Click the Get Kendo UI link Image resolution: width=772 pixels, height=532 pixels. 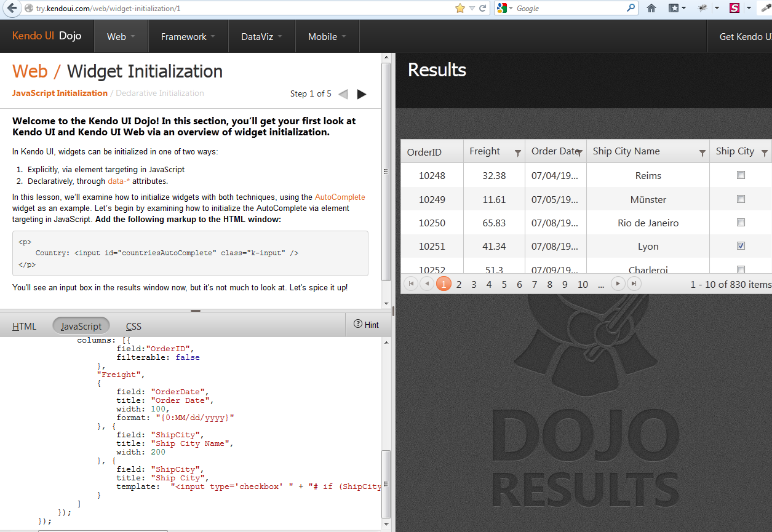[744, 36]
